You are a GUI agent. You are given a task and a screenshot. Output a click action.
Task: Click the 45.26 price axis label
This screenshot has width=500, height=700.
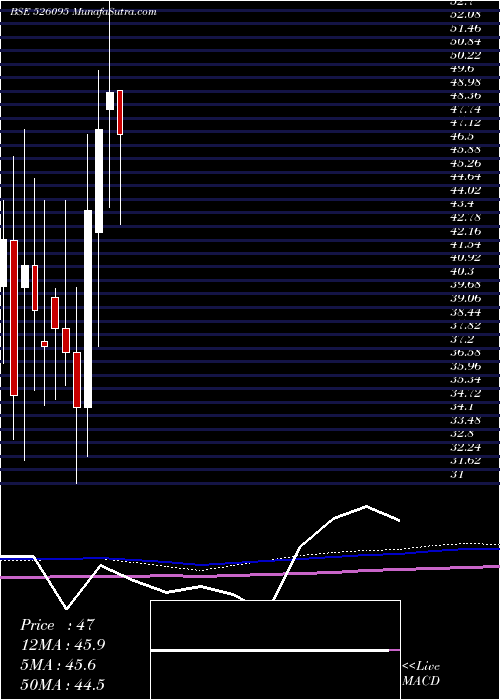[465, 163]
